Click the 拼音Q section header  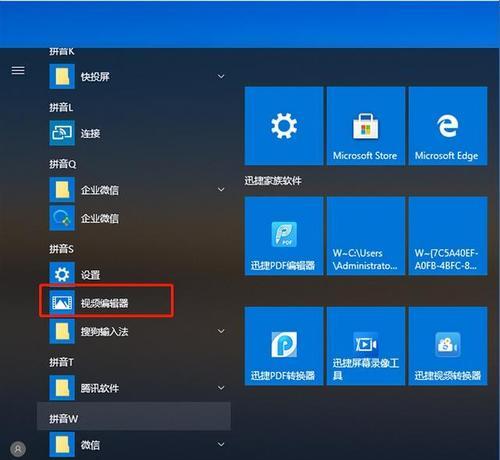(63, 164)
